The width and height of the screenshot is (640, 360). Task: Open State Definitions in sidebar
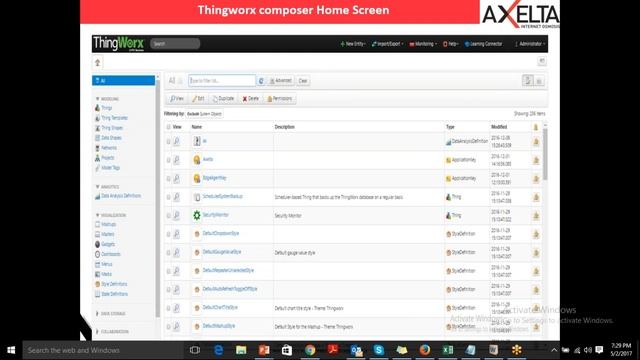pos(111,294)
